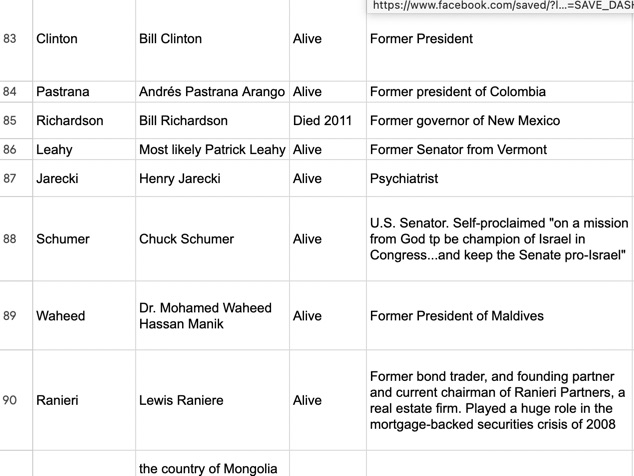The width and height of the screenshot is (634, 476).
Task: Click the row 85 header
Action: (x=11, y=121)
